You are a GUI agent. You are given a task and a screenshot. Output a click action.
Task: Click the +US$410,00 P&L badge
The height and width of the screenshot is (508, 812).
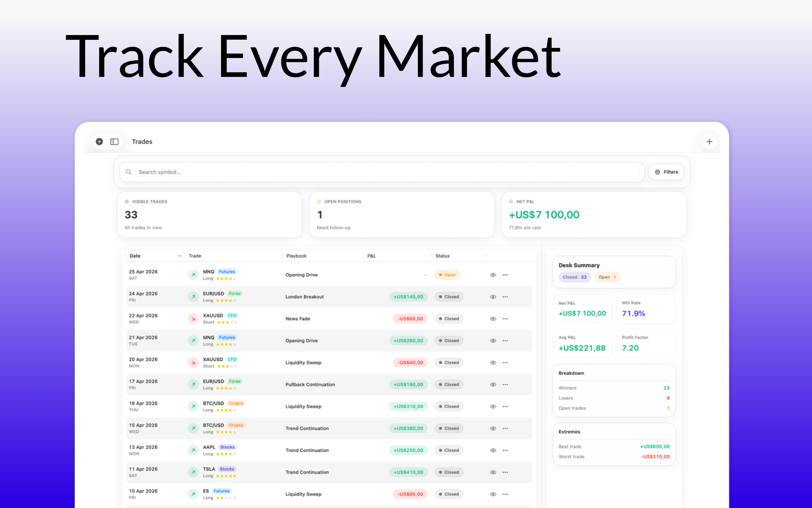pyautogui.click(x=408, y=472)
